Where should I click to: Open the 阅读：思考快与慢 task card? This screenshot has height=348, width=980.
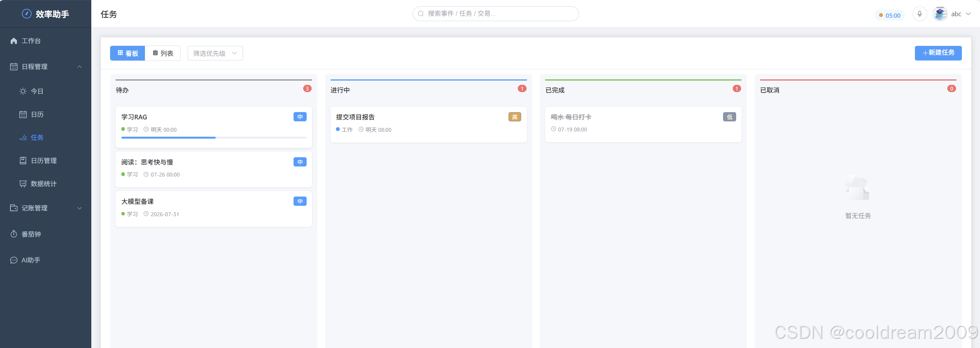(214, 169)
